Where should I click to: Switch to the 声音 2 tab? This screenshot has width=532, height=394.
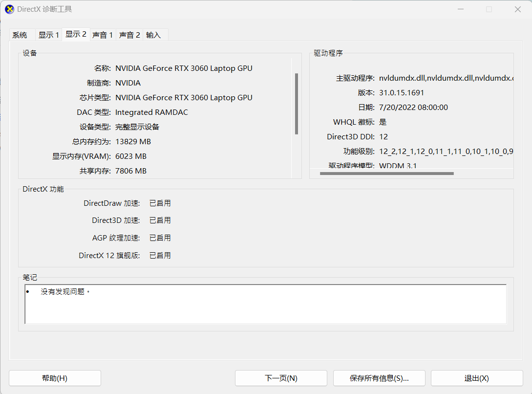coord(129,35)
